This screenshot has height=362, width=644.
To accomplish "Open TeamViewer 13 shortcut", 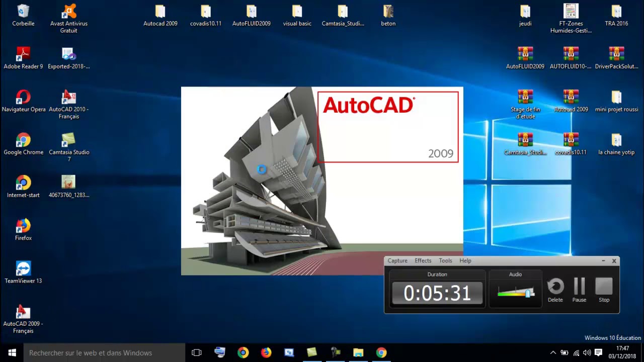I will pyautogui.click(x=23, y=273).
